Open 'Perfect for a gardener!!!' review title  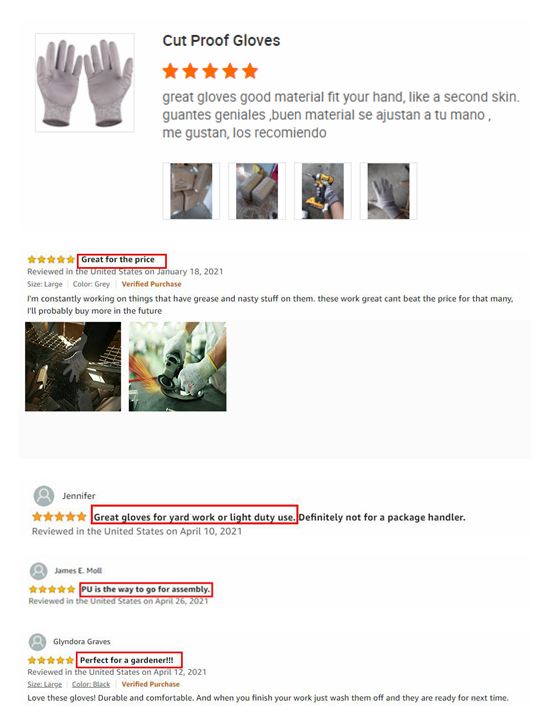tap(127, 660)
